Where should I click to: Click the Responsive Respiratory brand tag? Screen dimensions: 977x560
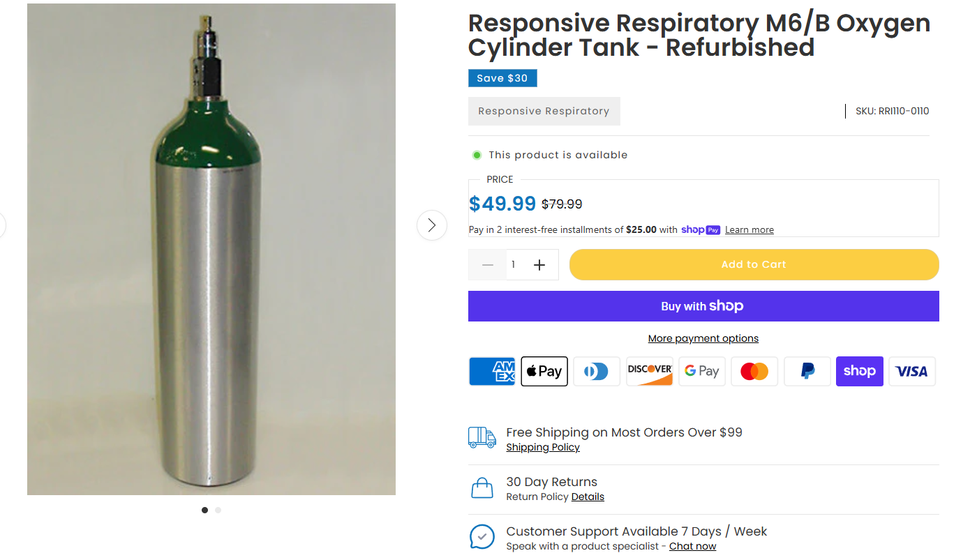pos(544,112)
